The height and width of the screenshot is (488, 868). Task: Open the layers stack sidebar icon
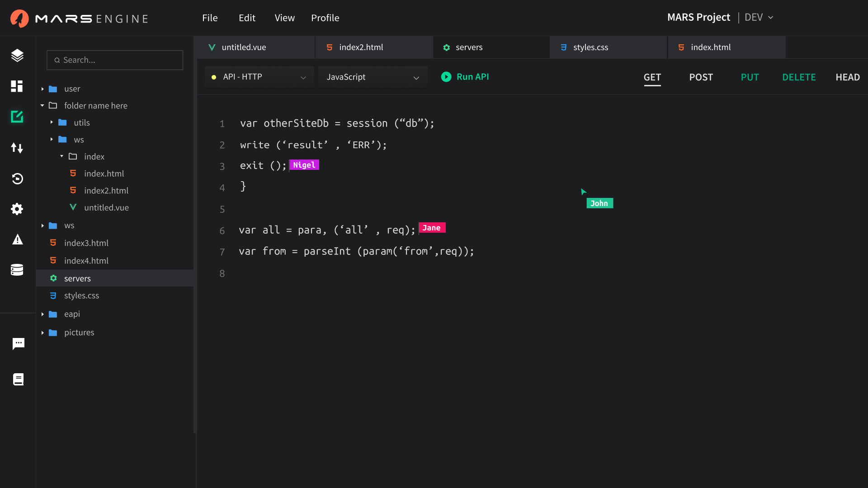point(17,56)
